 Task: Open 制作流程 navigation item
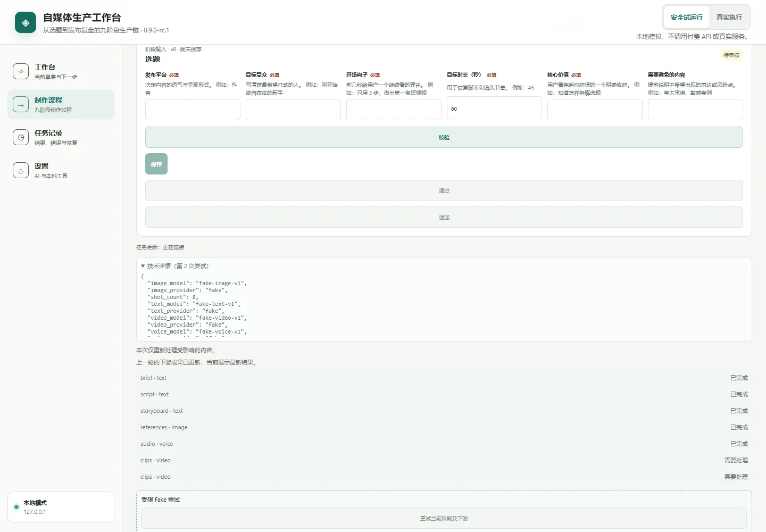[61, 104]
